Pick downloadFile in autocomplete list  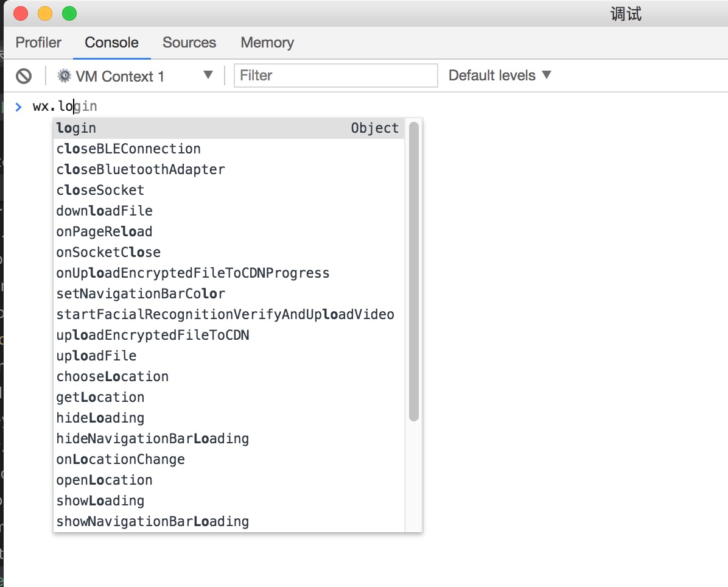click(x=104, y=211)
